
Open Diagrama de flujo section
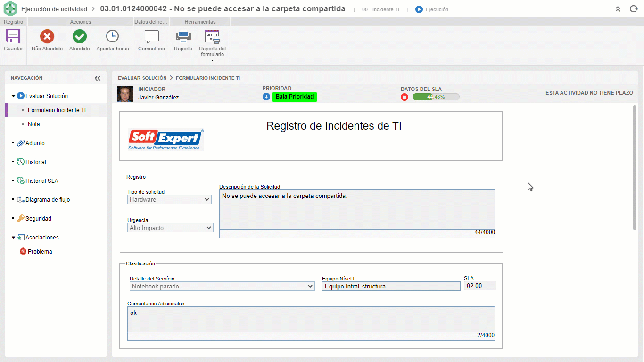click(48, 200)
